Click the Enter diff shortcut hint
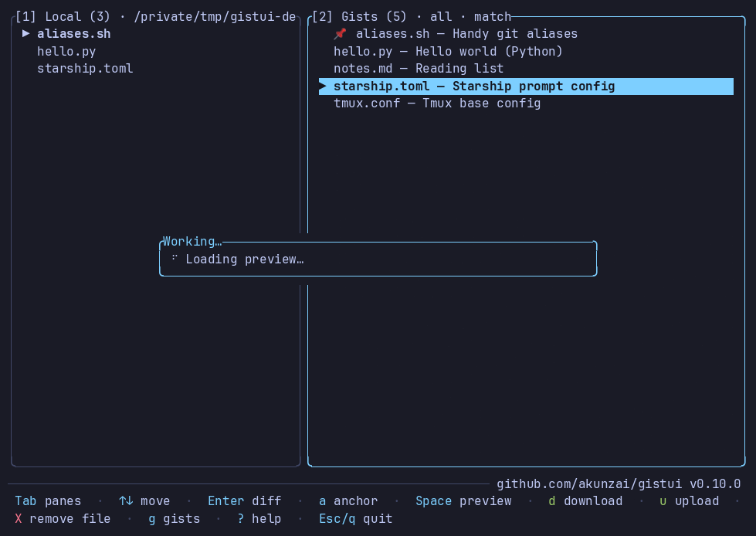 245,500
